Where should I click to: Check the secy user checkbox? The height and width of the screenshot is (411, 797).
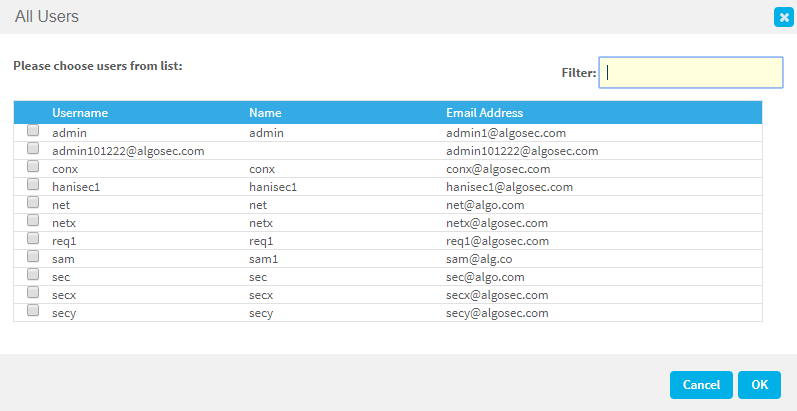(33, 311)
